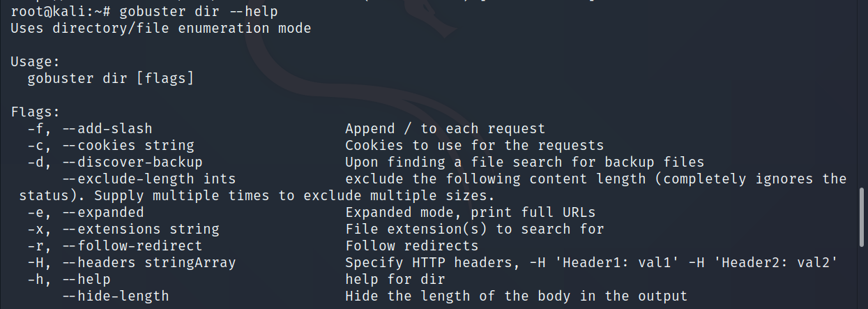Click 'gobuster dir [flags]' usage line

pyautogui.click(x=110, y=79)
